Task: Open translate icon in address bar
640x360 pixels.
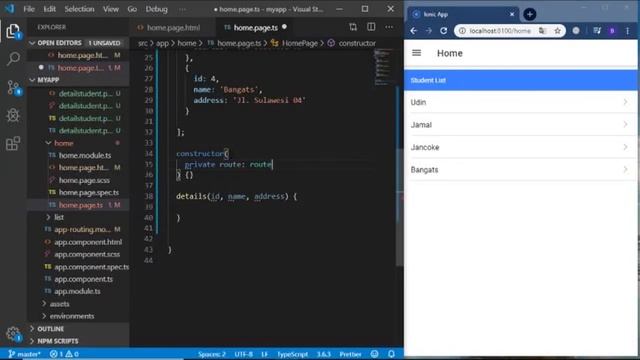Action: click(542, 31)
